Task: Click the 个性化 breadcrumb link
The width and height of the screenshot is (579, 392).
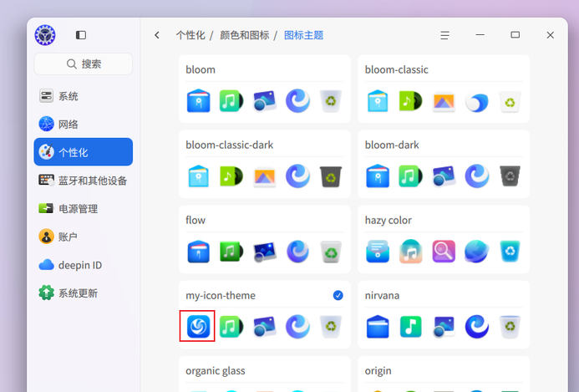Action: [190, 35]
